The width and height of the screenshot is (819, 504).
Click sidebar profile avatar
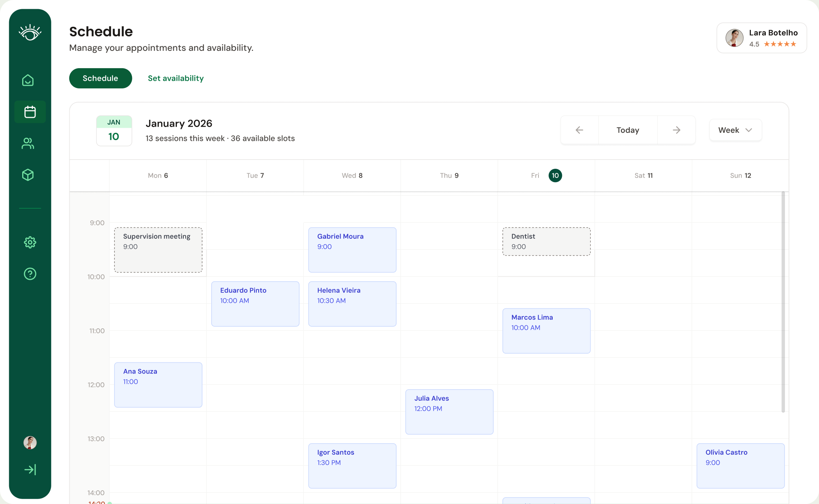(x=30, y=443)
